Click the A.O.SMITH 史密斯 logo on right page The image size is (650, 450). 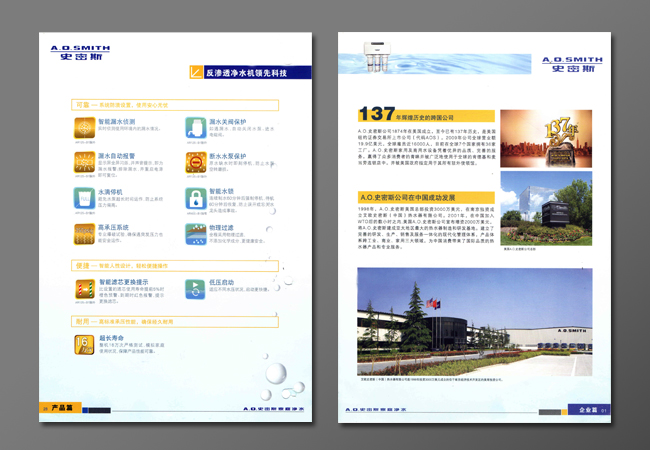click(x=572, y=64)
